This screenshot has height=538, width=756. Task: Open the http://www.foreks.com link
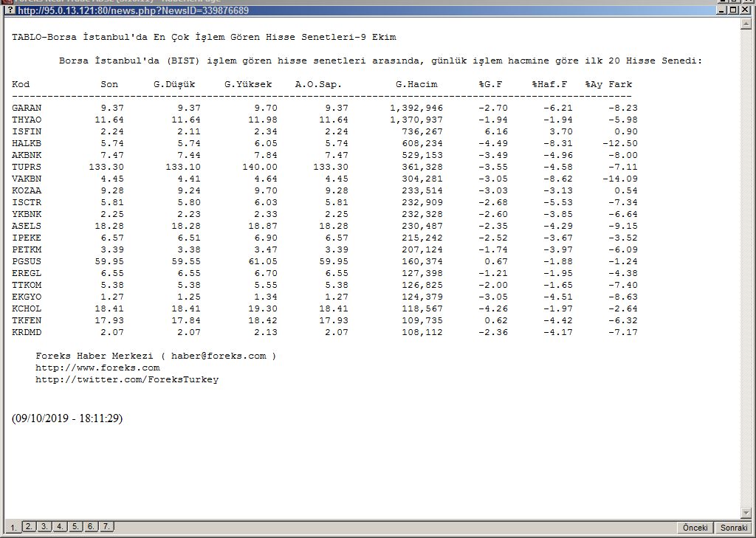(x=97, y=368)
